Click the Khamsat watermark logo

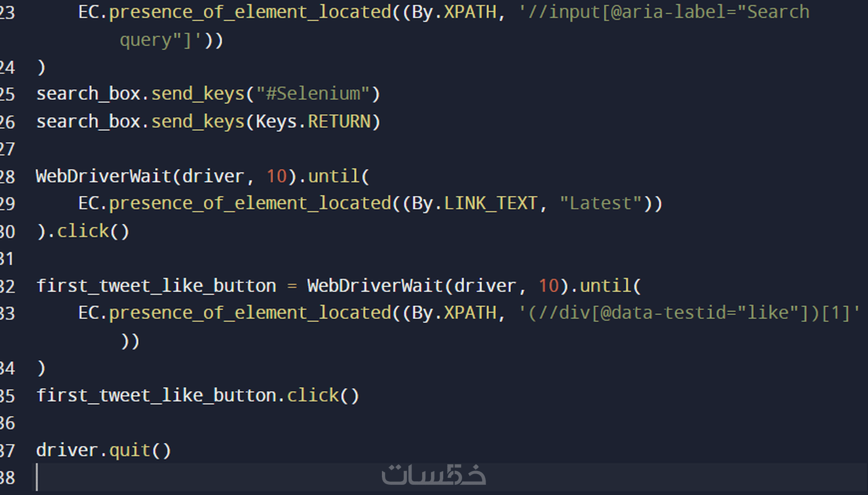433,475
